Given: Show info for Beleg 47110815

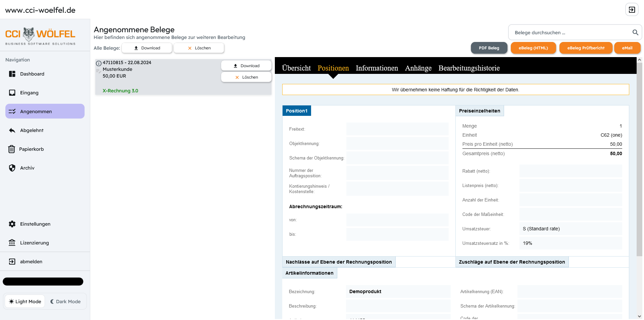Looking at the screenshot, I should 98,63.
